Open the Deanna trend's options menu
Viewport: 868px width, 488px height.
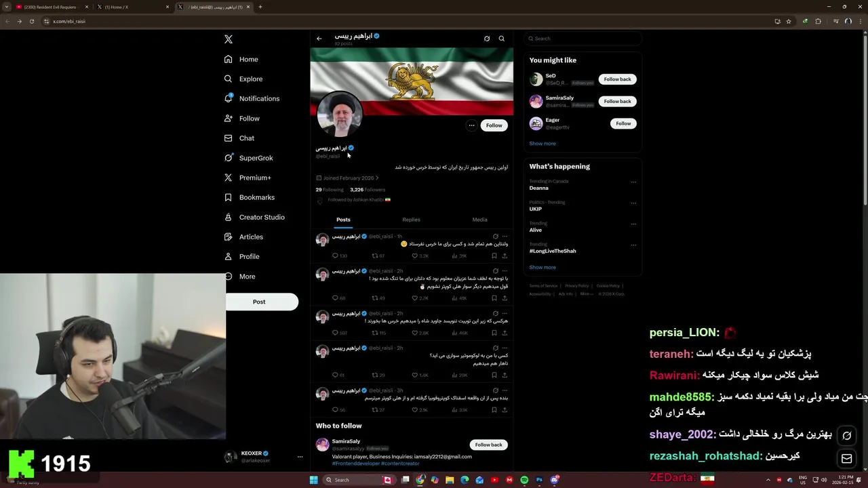(x=633, y=182)
